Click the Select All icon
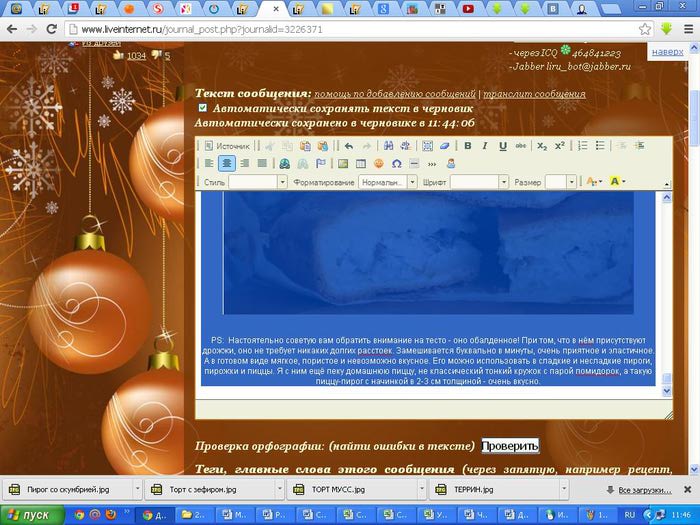The width and height of the screenshot is (700, 525). tap(427, 146)
